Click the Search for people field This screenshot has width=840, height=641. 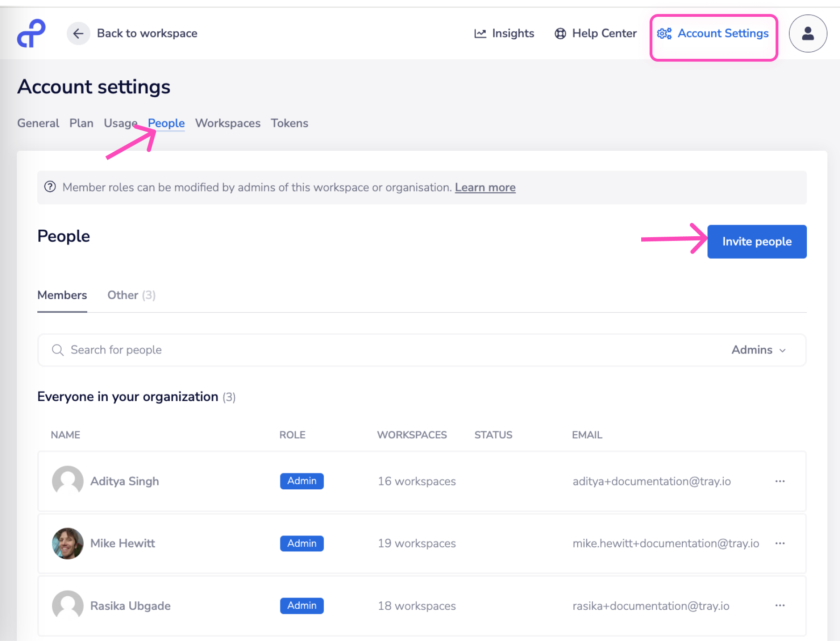pyautogui.click(x=373, y=350)
